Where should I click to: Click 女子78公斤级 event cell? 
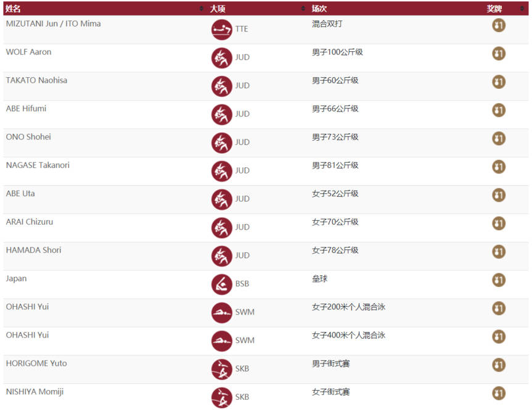tap(335, 251)
